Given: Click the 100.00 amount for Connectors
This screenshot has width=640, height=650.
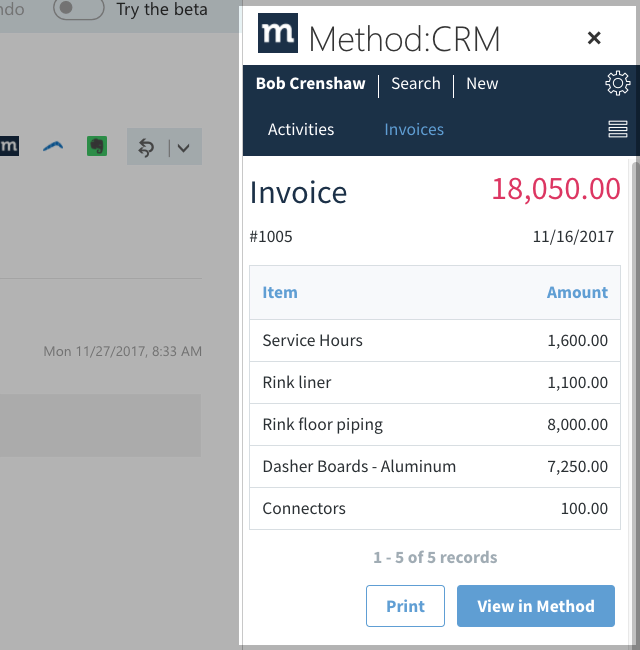Looking at the screenshot, I should click(584, 509).
